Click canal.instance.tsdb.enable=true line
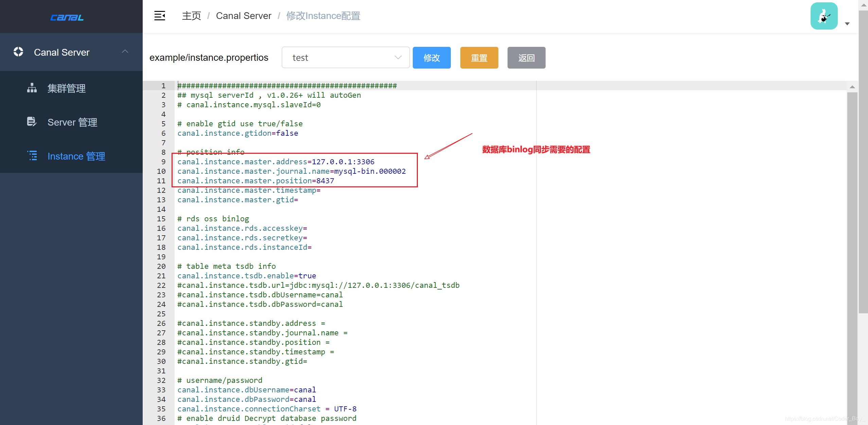 (247, 276)
